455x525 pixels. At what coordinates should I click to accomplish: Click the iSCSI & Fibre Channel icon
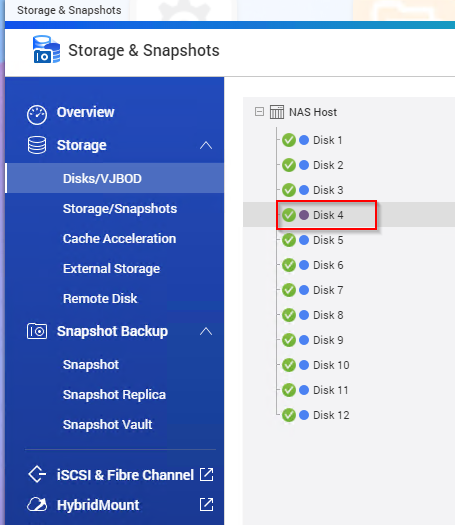point(37,474)
